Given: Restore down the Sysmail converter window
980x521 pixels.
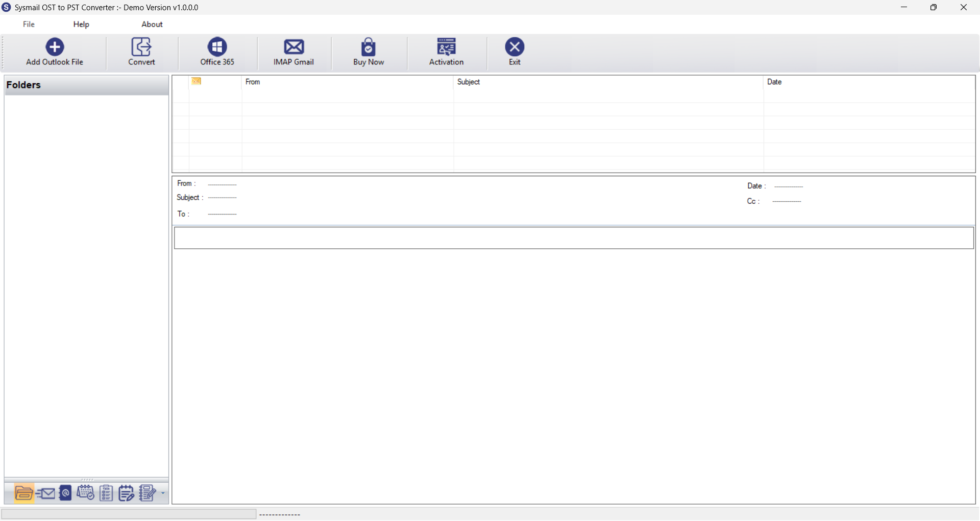Looking at the screenshot, I should point(934,7).
